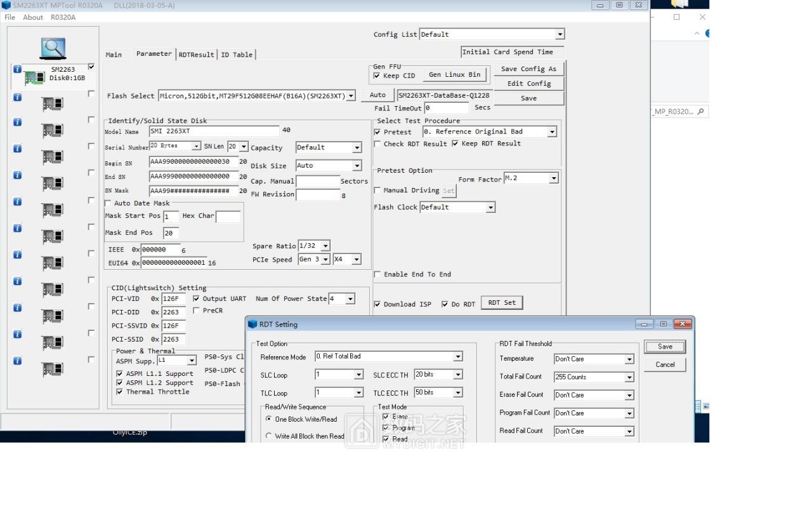812x508 pixels.
Task: Click Cancel in the RDT Setting dialog
Action: (665, 364)
